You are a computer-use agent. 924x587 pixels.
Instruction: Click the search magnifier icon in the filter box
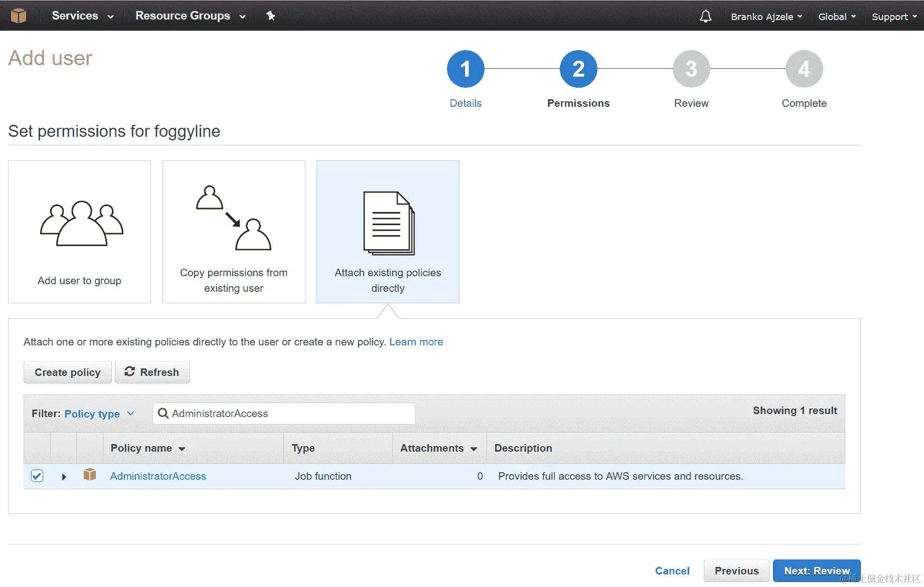click(163, 414)
